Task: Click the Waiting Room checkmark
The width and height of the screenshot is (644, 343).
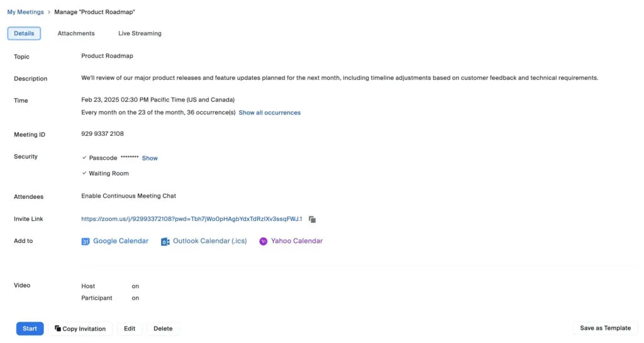Action: 84,173
